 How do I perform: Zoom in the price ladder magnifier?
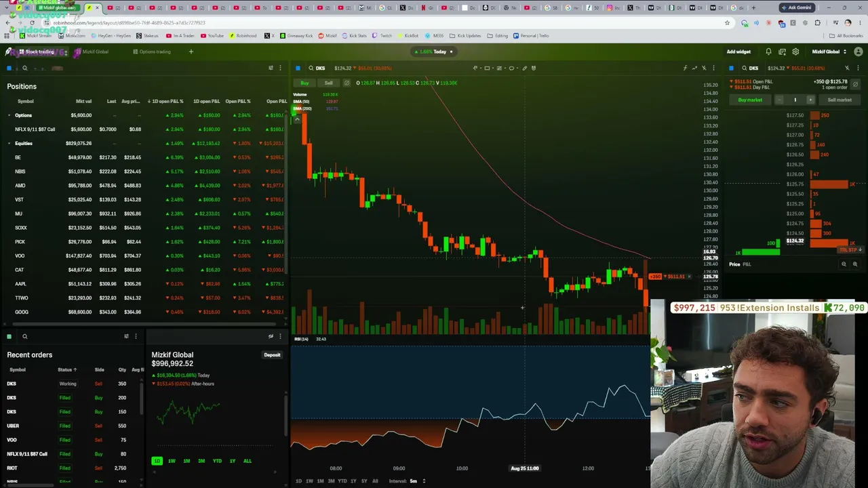[854, 264]
